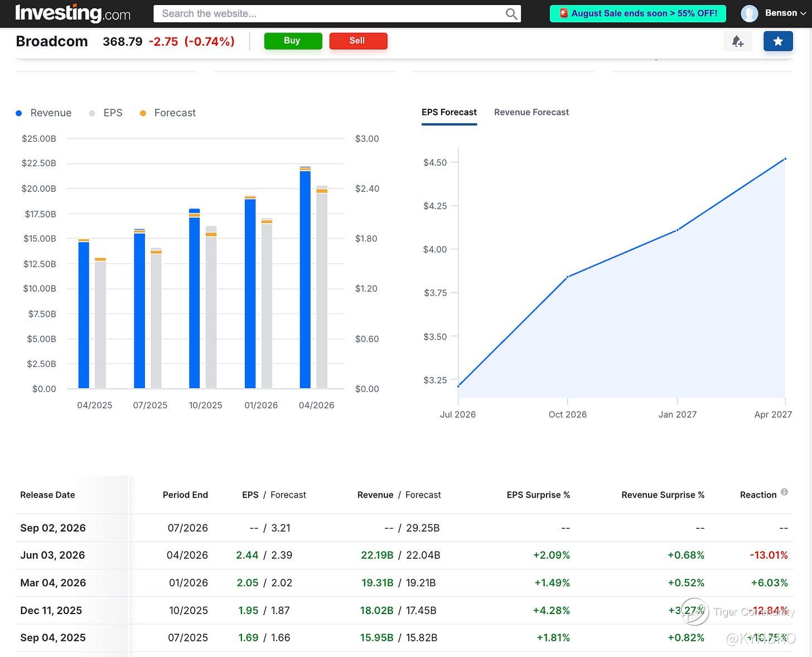
Task: Click the Apr 2027 point on the EPS forecast line
Action: coord(785,159)
